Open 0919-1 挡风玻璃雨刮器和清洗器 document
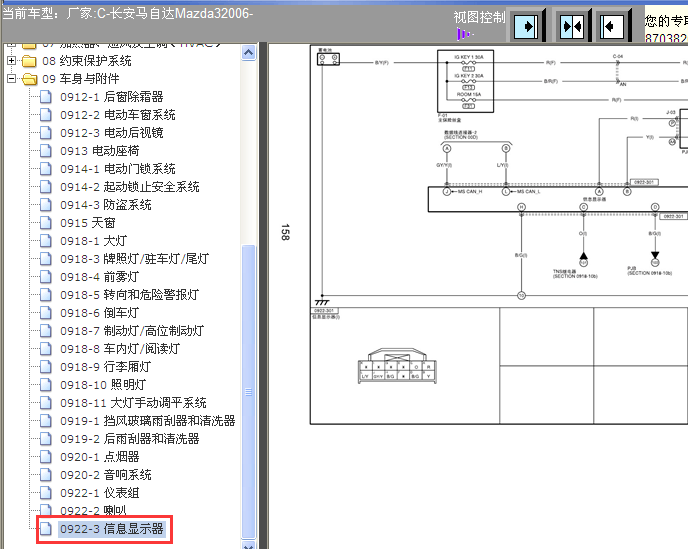The width and height of the screenshot is (688, 549). [x=147, y=421]
